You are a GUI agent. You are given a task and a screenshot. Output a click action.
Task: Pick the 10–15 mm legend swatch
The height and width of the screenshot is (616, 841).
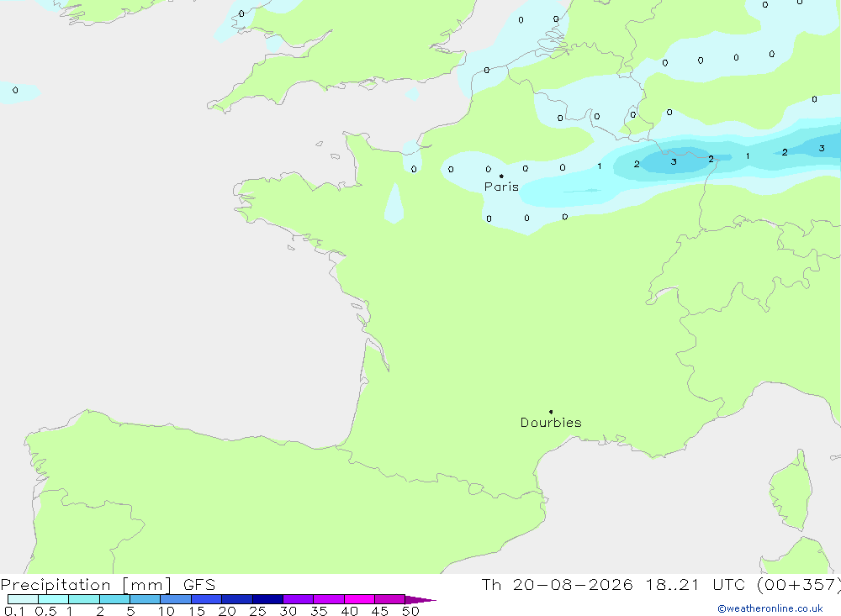pyautogui.click(x=176, y=599)
